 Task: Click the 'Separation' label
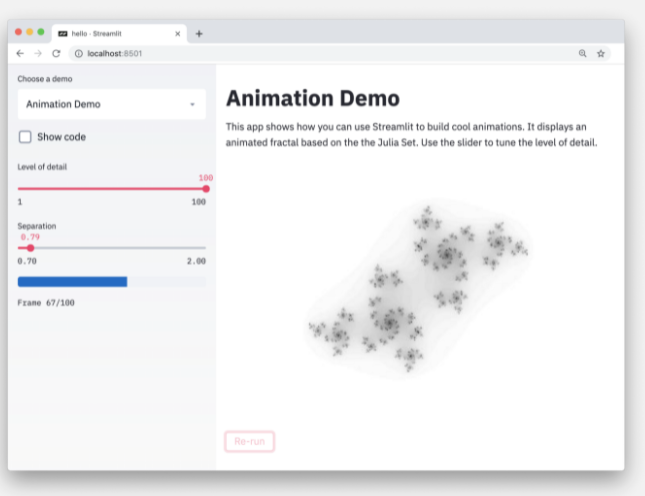(x=37, y=226)
